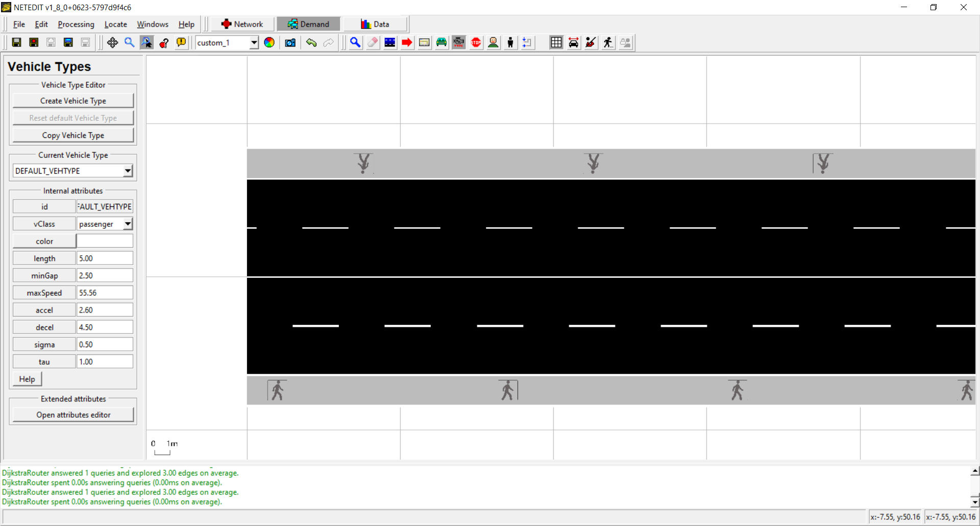
Task: Open the vClass passenger dropdown
Action: 128,224
